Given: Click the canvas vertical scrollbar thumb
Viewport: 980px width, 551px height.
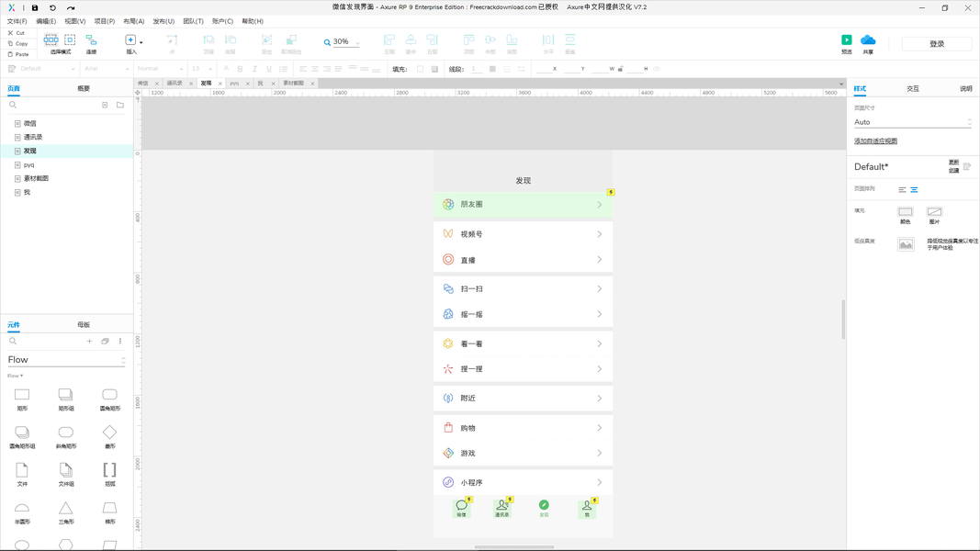Looking at the screenshot, I should (843, 320).
